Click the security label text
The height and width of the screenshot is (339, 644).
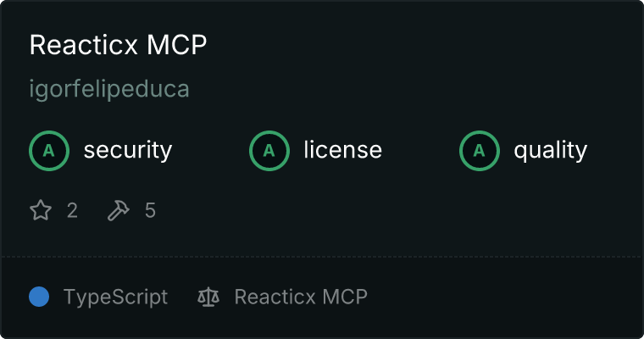pos(128,150)
